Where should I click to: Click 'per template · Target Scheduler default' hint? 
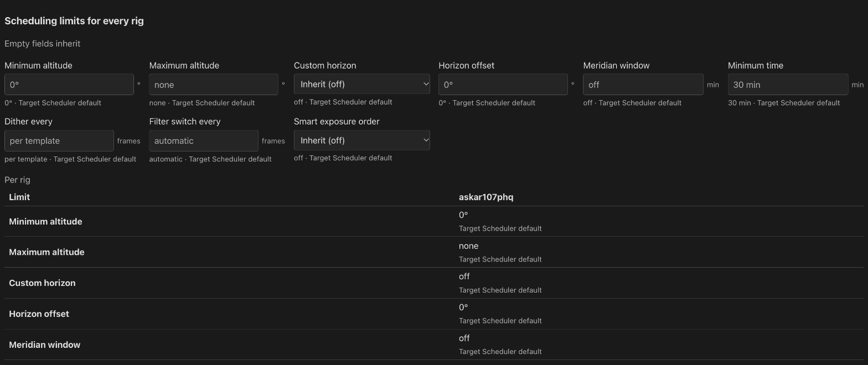[x=70, y=159]
